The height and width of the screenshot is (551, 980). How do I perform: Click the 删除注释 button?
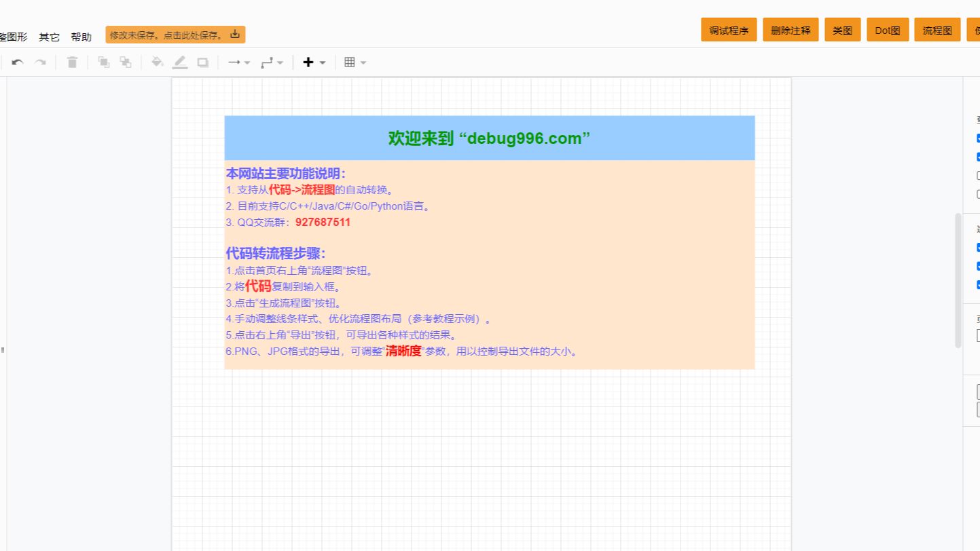pos(791,30)
